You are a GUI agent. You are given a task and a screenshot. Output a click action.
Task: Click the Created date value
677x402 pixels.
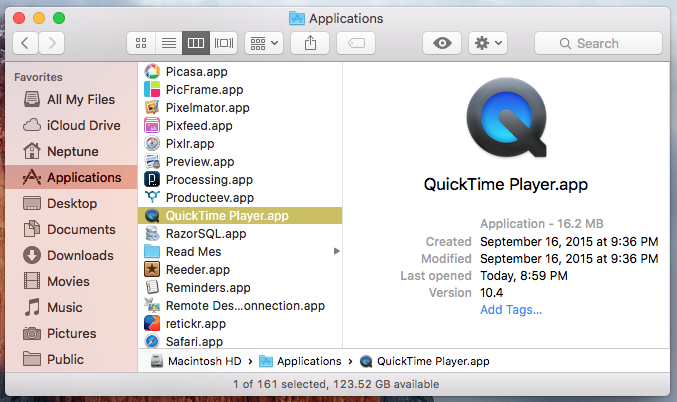[x=569, y=241]
